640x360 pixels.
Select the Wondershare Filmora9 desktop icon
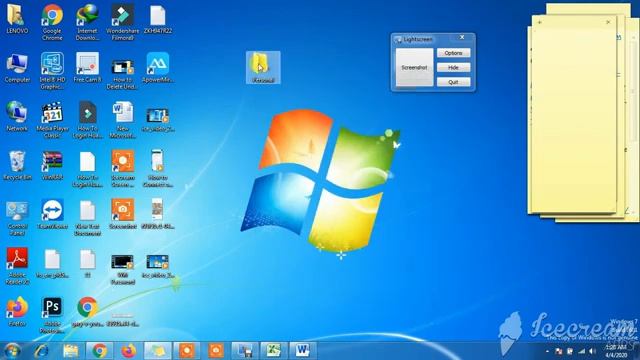(122, 22)
